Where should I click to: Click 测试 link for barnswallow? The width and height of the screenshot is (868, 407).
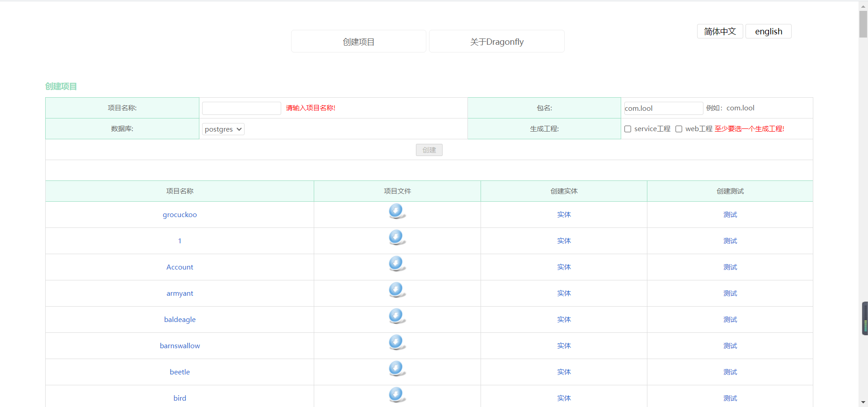point(730,346)
